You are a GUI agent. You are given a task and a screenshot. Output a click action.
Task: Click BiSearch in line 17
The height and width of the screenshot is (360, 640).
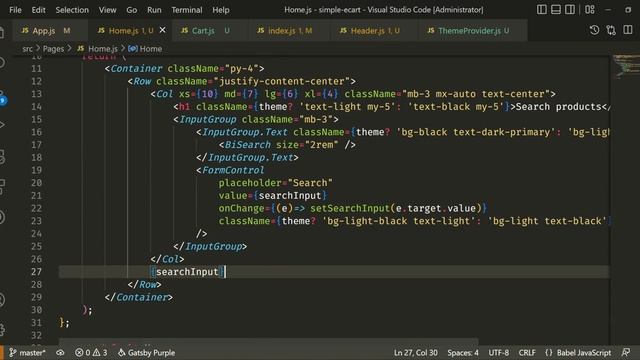click(247, 145)
